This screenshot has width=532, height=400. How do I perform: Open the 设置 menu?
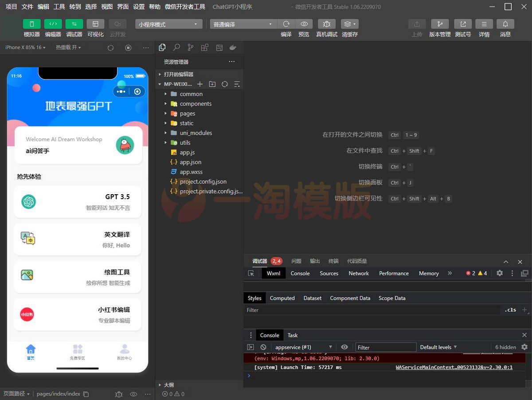[139, 7]
